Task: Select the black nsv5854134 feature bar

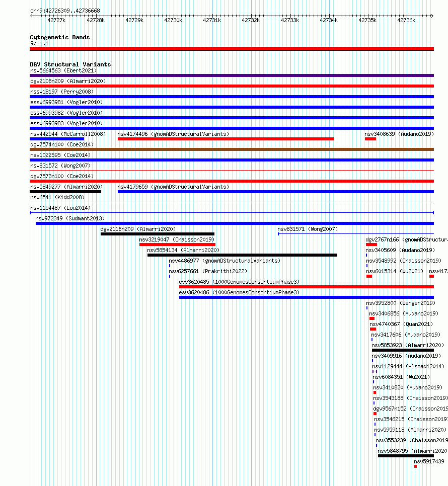Action: [x=242, y=255]
